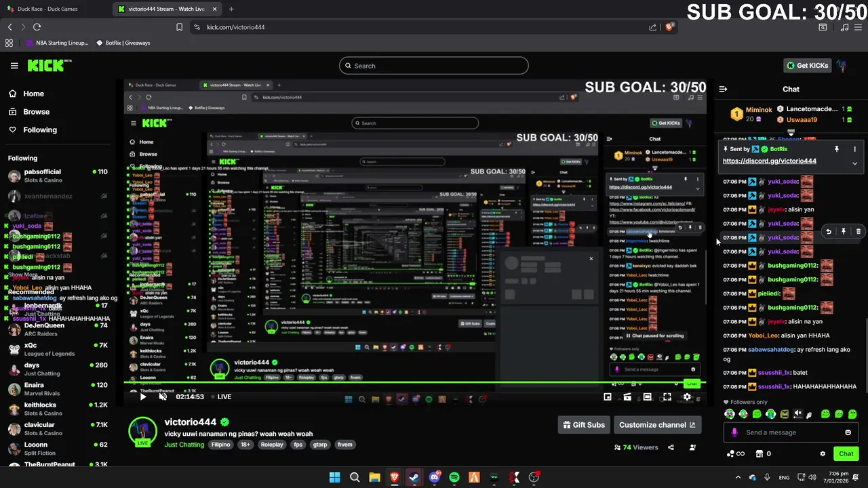
Task: Pin the hovered yuki_soda chat message
Action: click(x=843, y=232)
